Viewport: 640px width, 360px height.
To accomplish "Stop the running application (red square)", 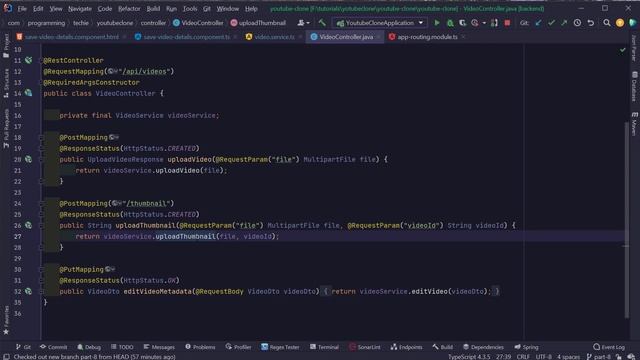I will coord(507,23).
